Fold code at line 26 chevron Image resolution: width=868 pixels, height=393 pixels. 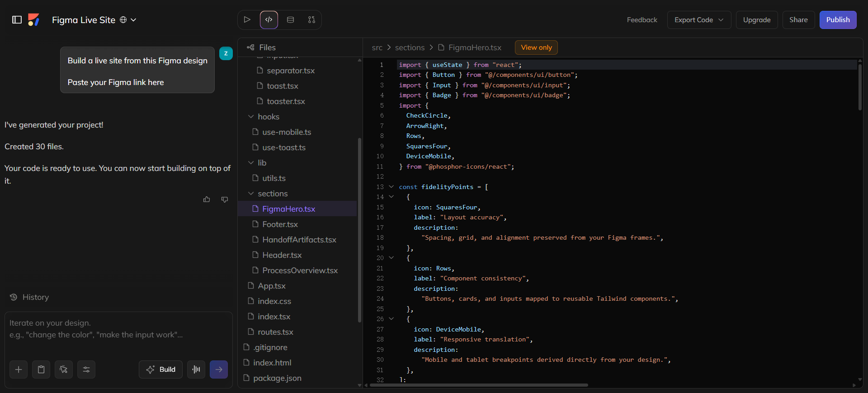[392, 319]
